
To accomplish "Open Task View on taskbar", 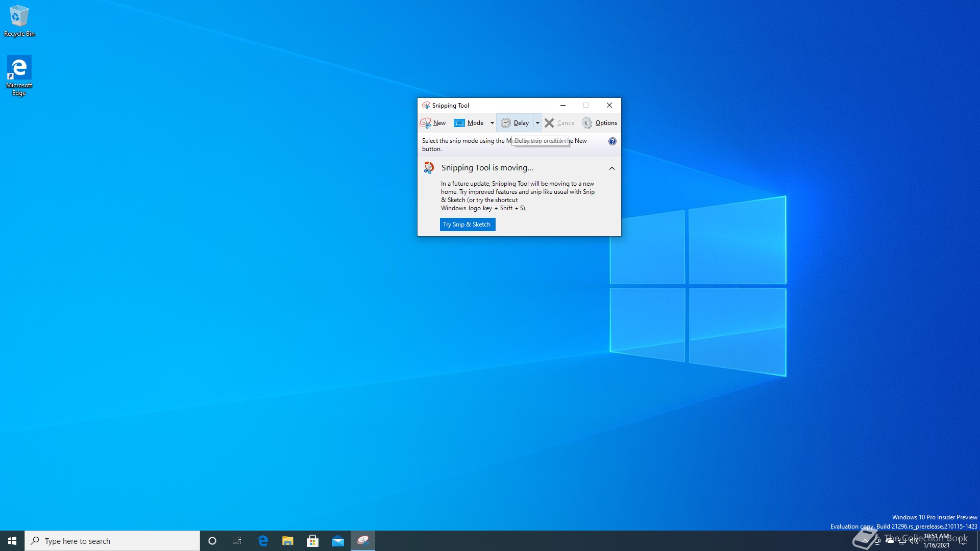I will (237, 541).
